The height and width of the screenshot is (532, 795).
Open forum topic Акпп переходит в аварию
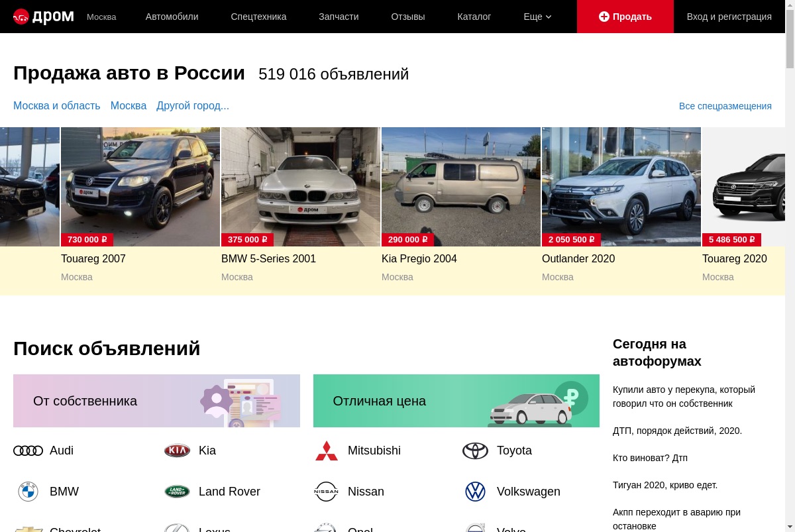point(676,519)
